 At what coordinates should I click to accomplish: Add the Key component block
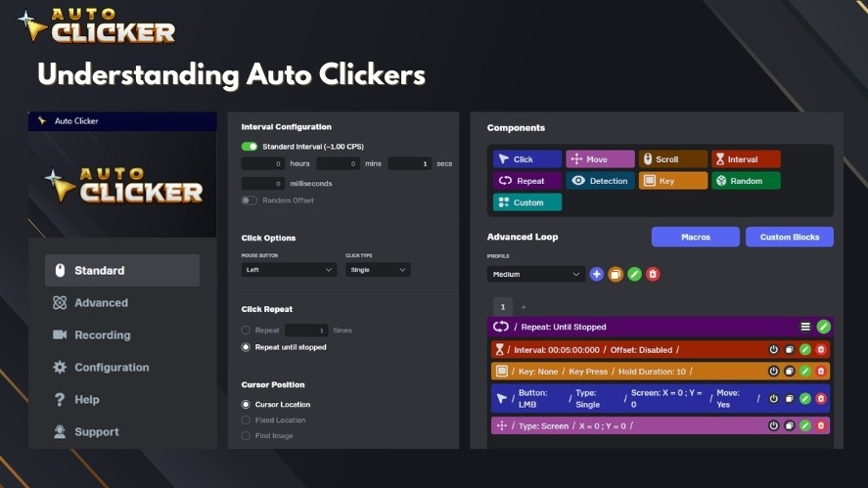coord(673,181)
